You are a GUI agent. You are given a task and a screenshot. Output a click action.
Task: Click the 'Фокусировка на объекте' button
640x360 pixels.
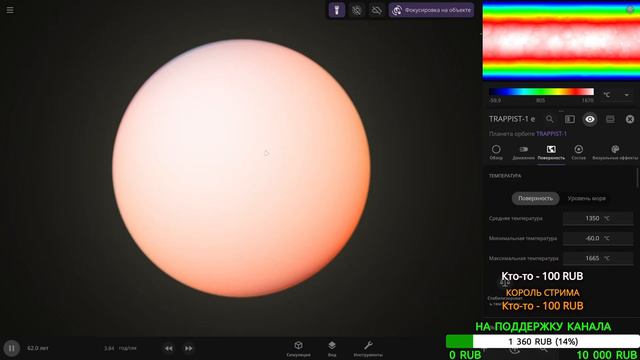pos(431,10)
